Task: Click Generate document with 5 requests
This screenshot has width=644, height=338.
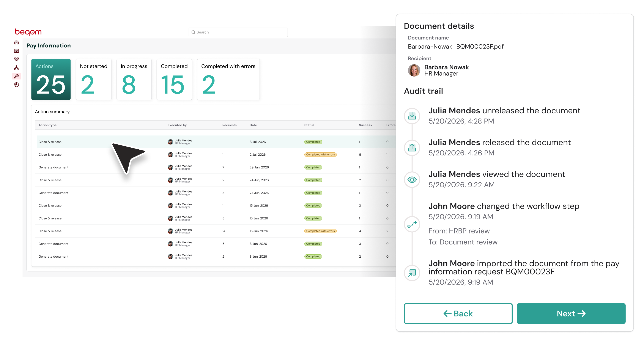Action: pos(53,244)
